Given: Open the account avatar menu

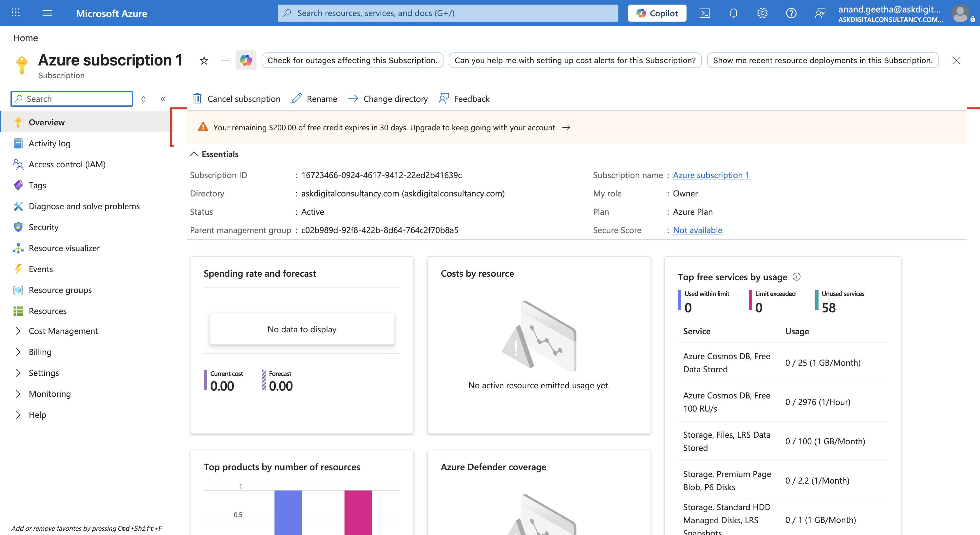Looking at the screenshot, I should (x=960, y=13).
